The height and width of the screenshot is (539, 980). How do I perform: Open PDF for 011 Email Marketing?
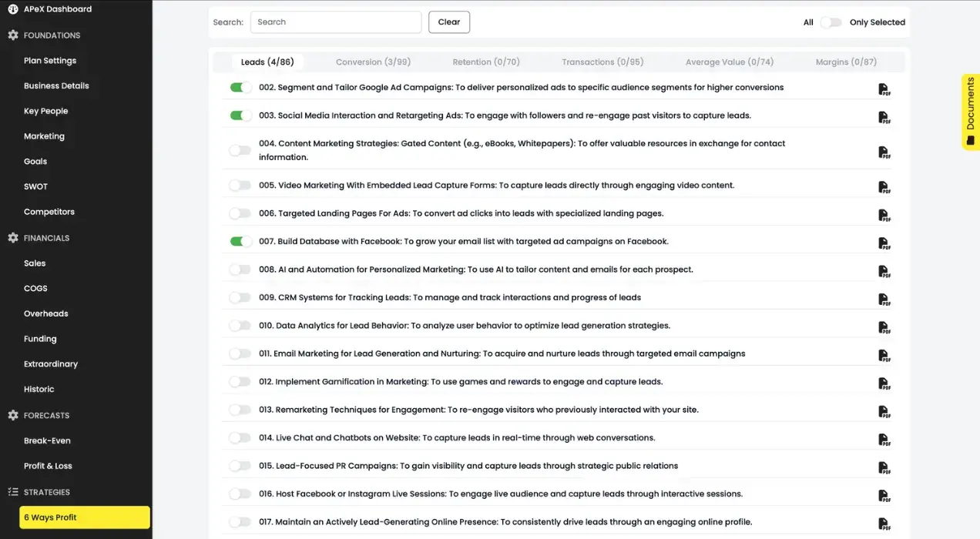pyautogui.click(x=884, y=356)
